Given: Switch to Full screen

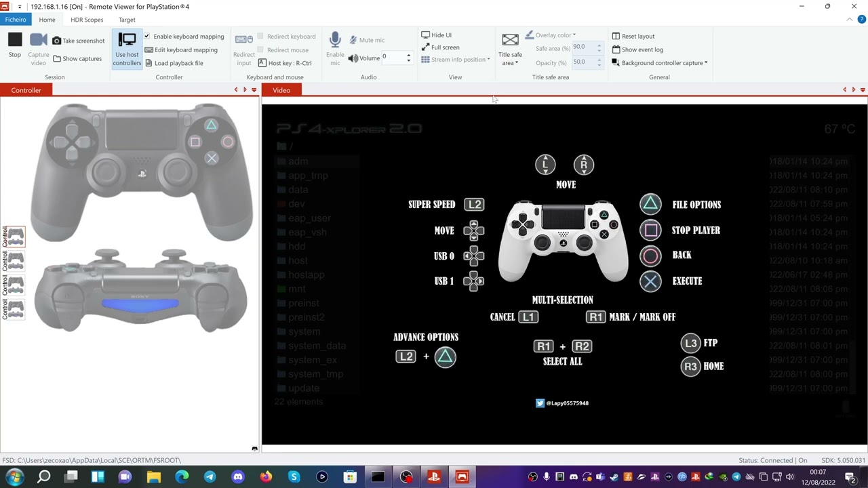Looking at the screenshot, I should [x=440, y=47].
